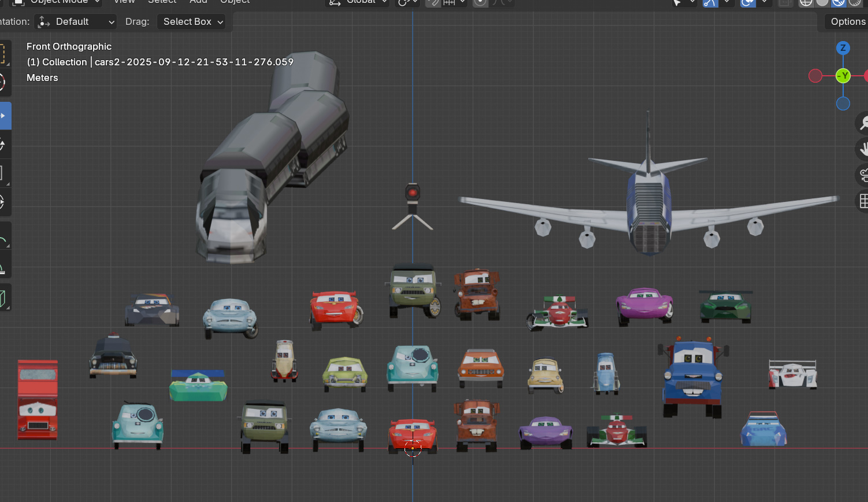Click the Front Orthographic view label
This screenshot has height=502, width=868.
pos(69,46)
